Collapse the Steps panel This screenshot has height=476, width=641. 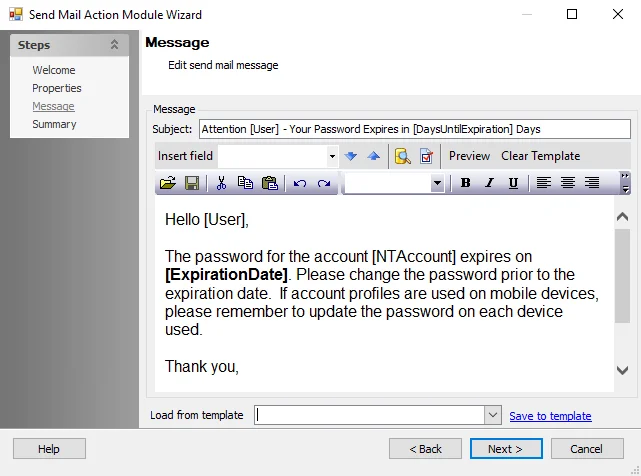click(x=114, y=45)
